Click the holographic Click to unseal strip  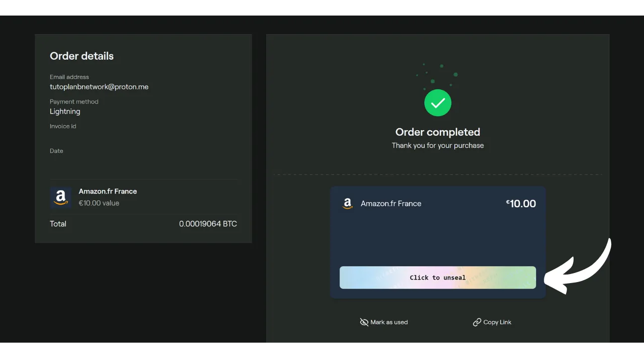click(438, 277)
